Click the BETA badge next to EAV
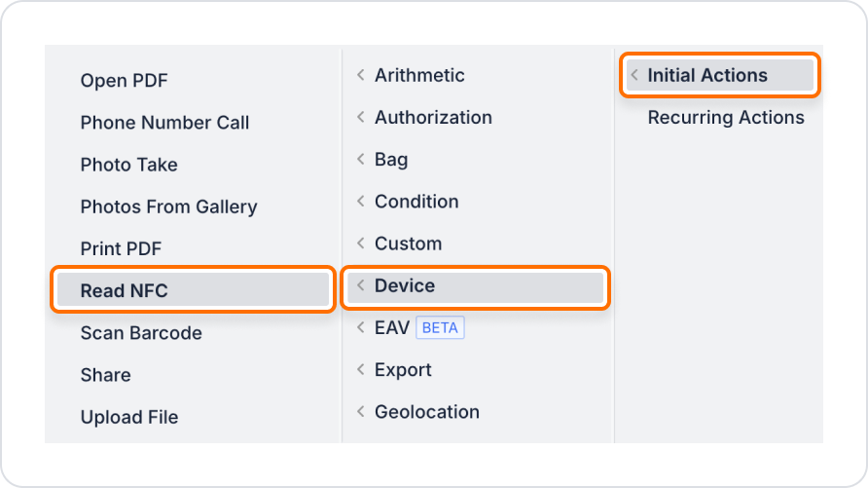 440,327
